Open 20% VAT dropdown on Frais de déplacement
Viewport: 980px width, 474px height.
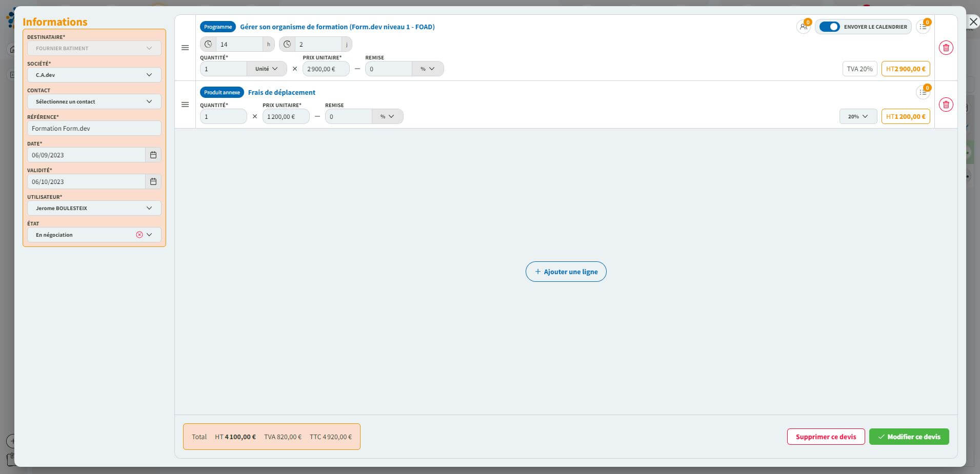coord(857,116)
